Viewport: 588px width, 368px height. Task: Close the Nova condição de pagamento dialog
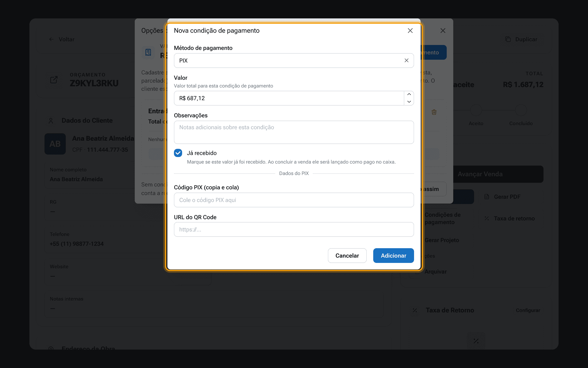pos(410,31)
